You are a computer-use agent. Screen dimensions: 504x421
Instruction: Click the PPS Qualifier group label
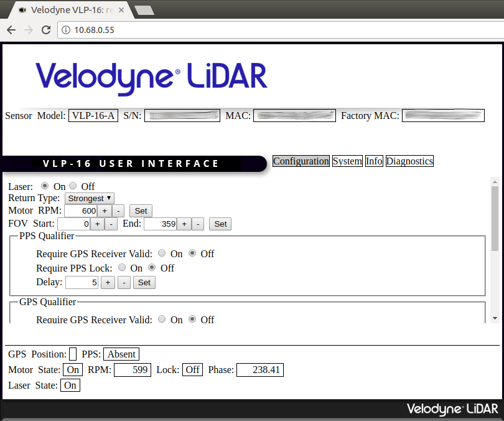coord(47,236)
